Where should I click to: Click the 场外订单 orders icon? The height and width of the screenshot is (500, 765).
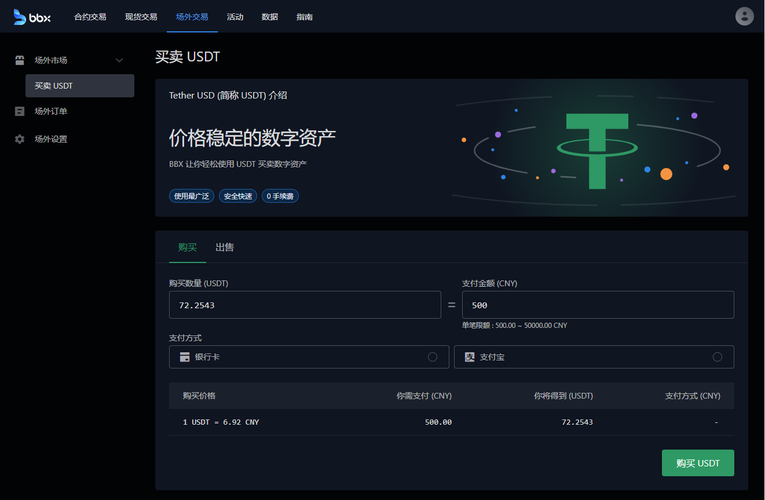[20, 111]
